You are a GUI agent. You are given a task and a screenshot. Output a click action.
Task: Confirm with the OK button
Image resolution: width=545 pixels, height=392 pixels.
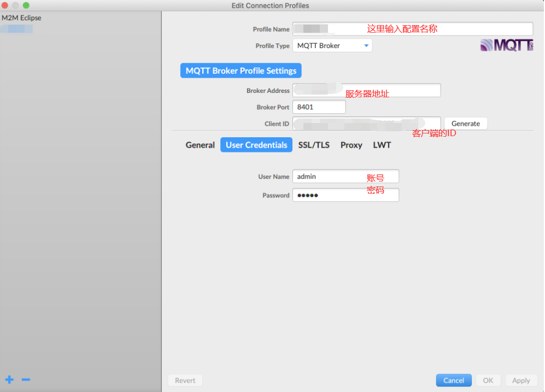pyautogui.click(x=488, y=381)
